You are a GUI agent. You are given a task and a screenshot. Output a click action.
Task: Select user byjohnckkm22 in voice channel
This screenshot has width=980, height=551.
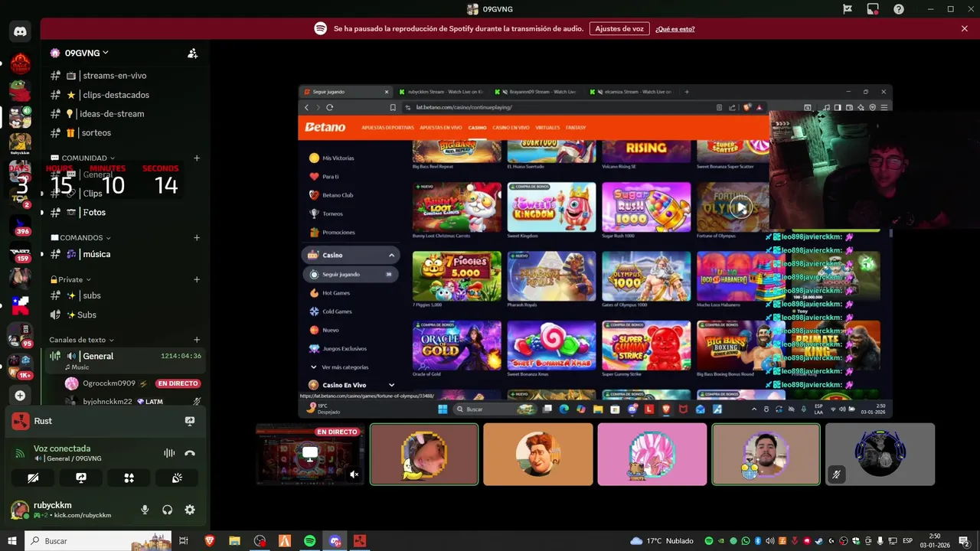132,401
